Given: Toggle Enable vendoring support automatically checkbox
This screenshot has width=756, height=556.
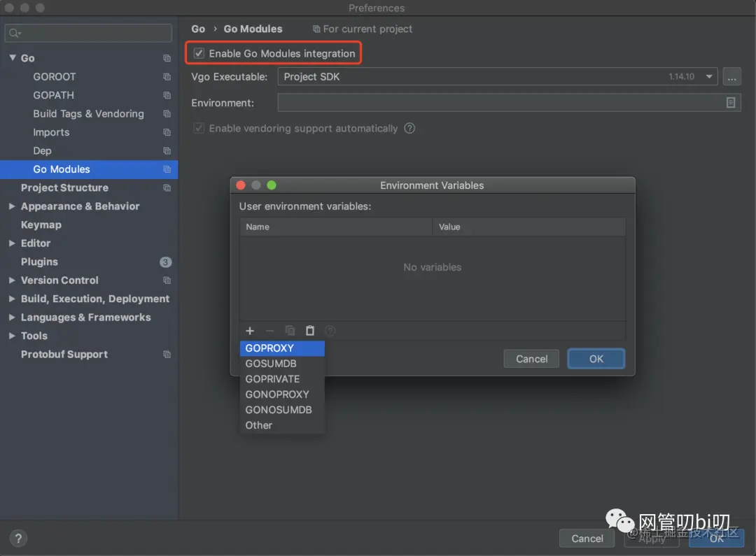Looking at the screenshot, I should (199, 128).
